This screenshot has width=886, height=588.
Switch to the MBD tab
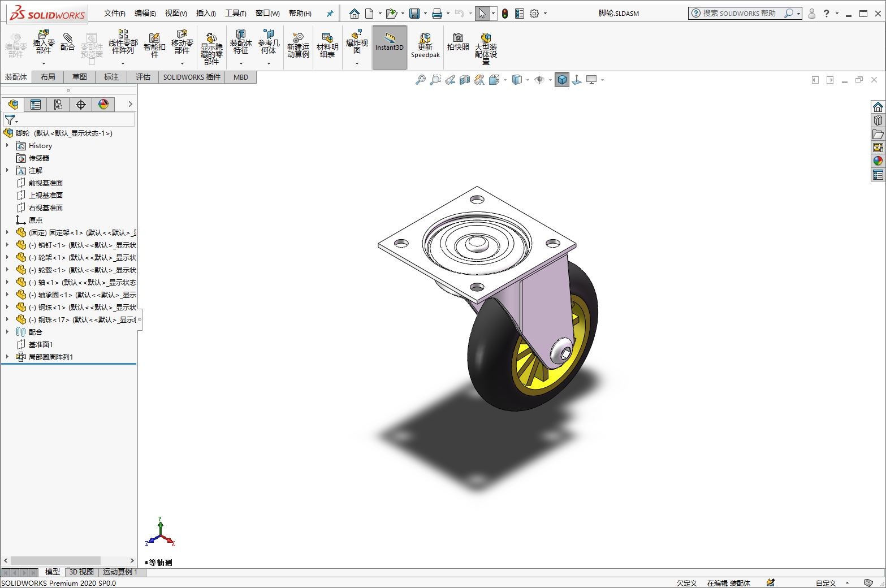(241, 77)
